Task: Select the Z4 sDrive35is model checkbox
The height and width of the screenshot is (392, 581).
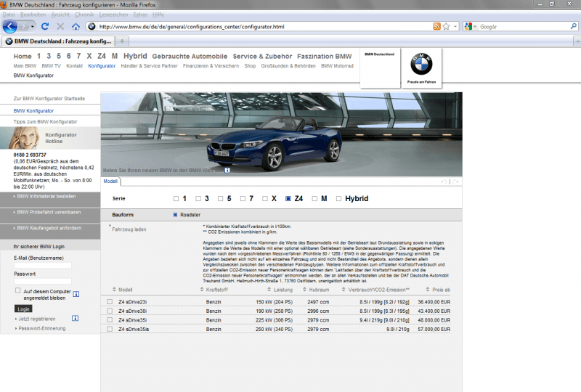Action: [110, 329]
